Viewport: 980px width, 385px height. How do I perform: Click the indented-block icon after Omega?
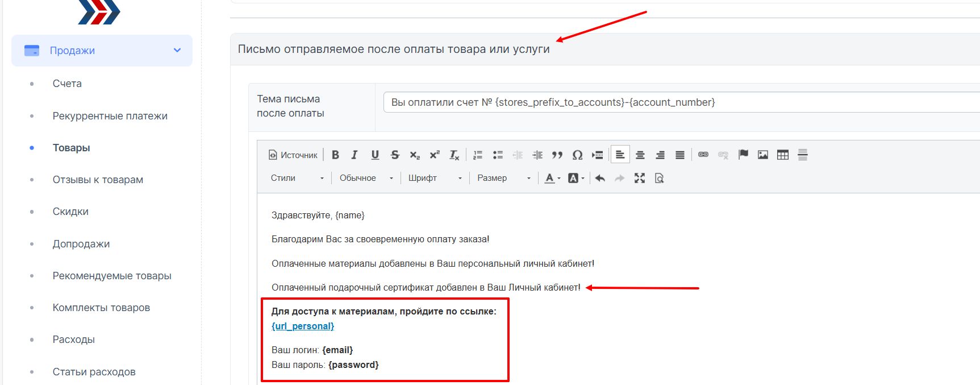point(597,155)
